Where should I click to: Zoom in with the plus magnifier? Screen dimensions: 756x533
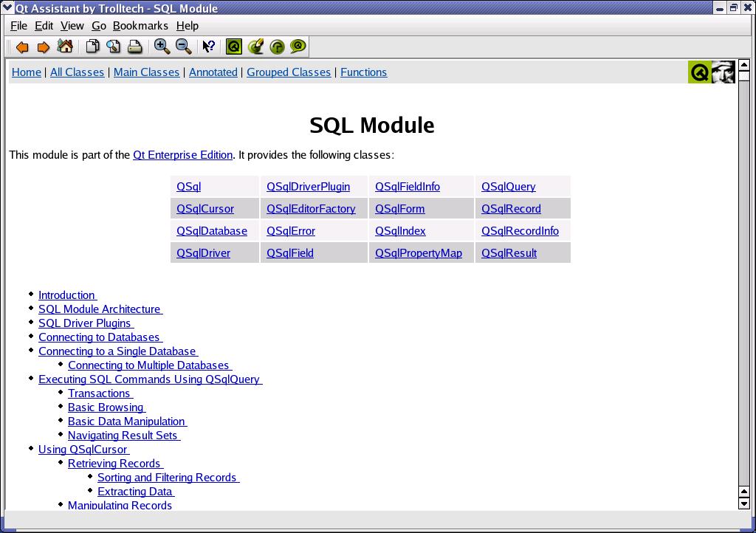click(x=162, y=47)
